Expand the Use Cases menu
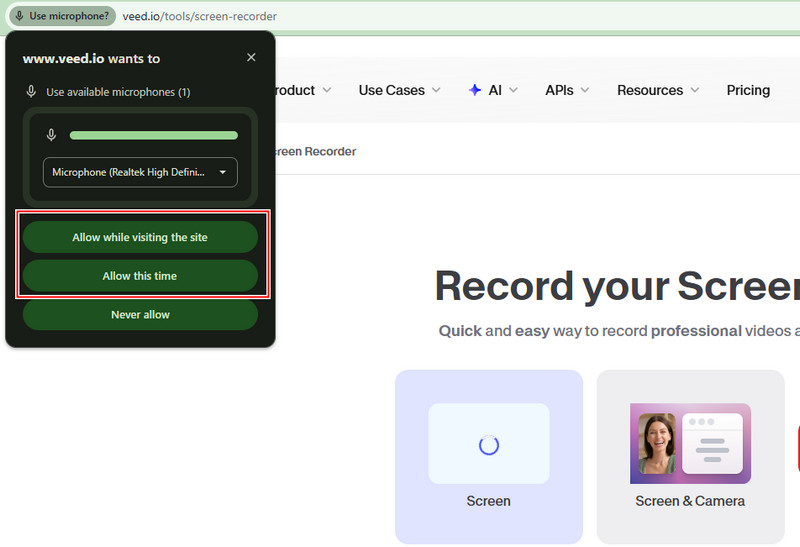 coord(399,90)
